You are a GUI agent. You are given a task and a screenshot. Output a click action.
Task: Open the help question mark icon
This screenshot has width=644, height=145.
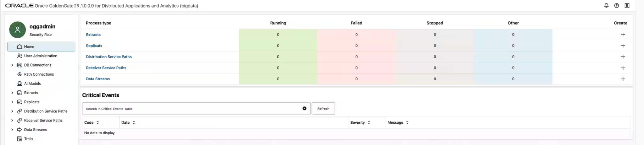pyautogui.click(x=616, y=6)
